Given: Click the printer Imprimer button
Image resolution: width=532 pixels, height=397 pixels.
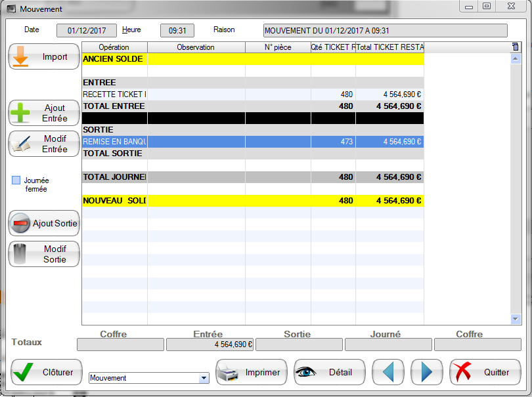Looking at the screenshot, I should click(252, 372).
